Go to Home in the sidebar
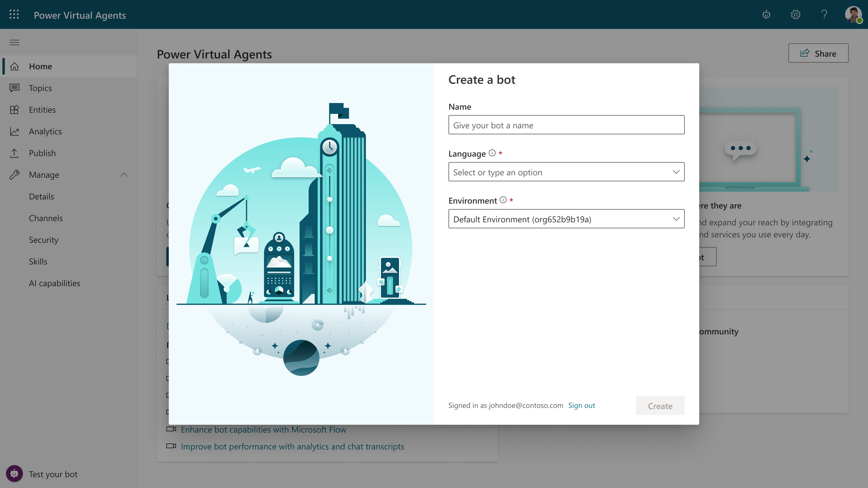Screen dimensions: 868x488 click(68, 66)
